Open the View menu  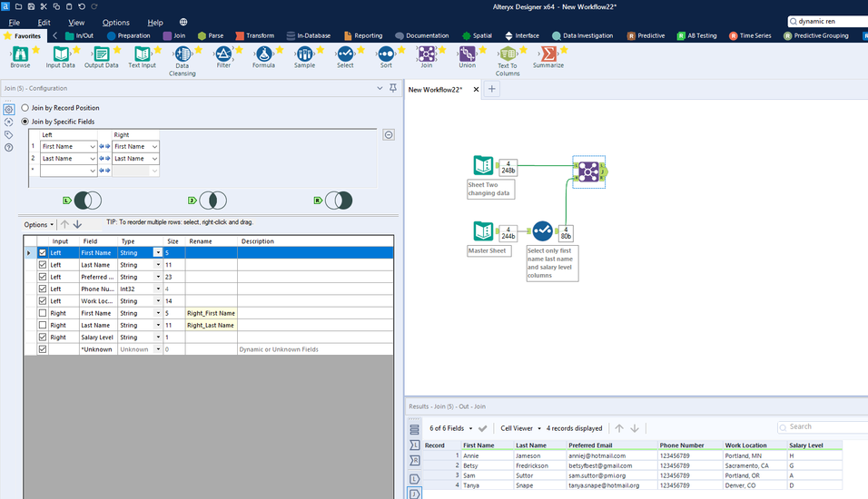click(76, 23)
